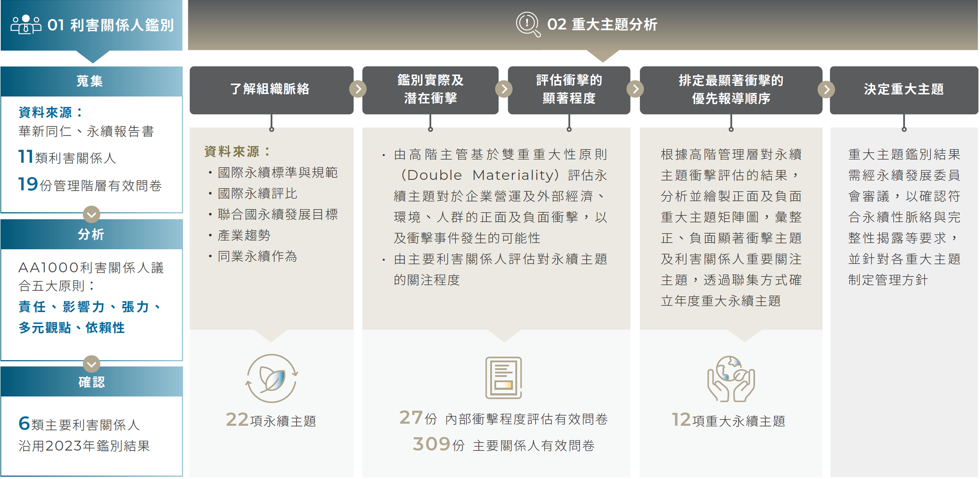Click 責任、影響力、張力 blue text
Viewport: 980px width, 479px height.
[x=90, y=307]
